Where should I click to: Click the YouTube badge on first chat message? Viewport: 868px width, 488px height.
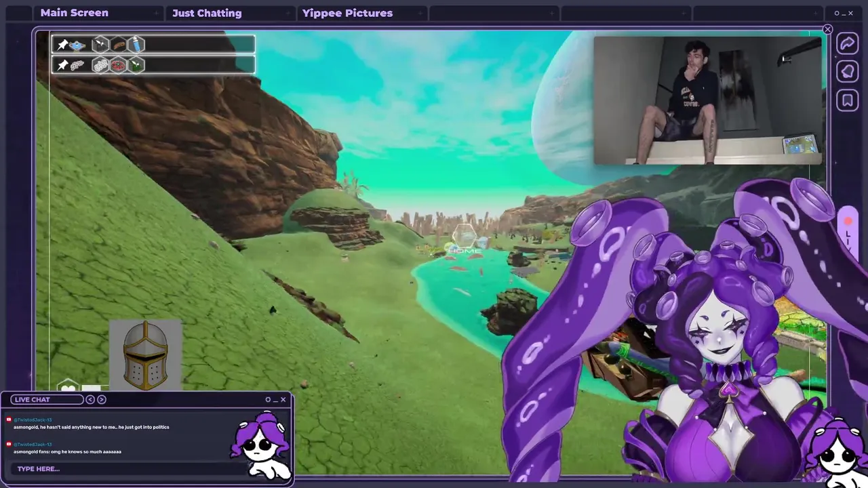pos(9,420)
